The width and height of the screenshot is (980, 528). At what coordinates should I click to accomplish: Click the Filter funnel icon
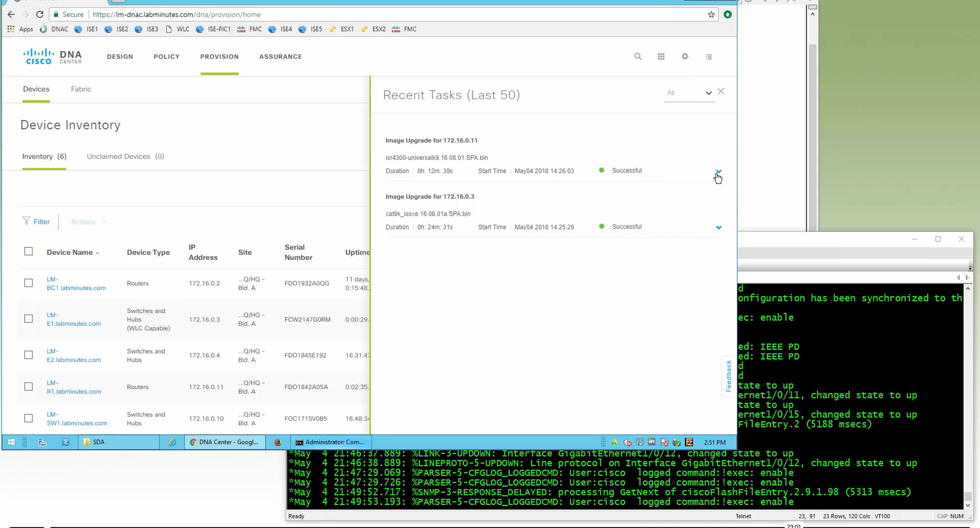[x=26, y=221]
